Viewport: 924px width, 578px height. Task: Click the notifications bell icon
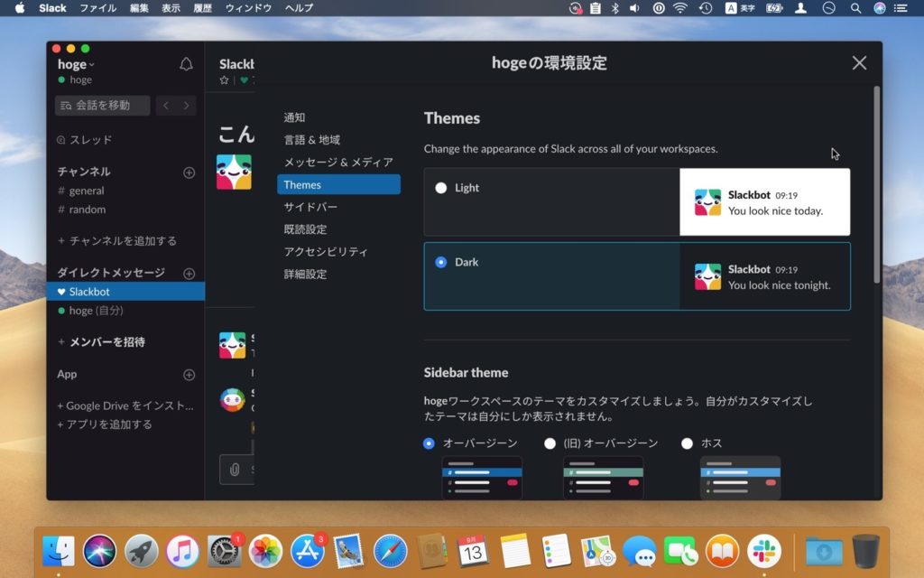[186, 64]
